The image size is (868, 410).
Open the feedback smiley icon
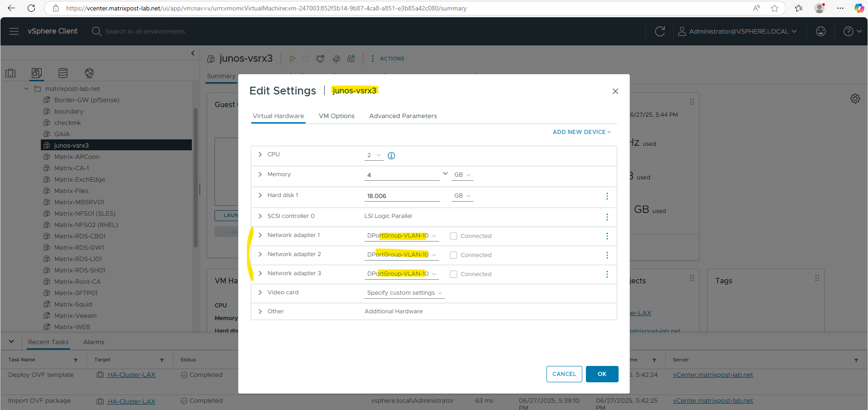pyautogui.click(x=821, y=31)
